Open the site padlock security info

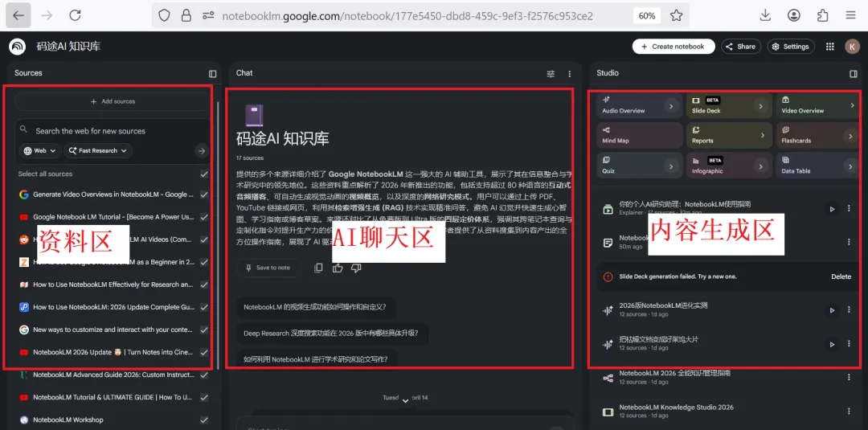[x=186, y=15]
